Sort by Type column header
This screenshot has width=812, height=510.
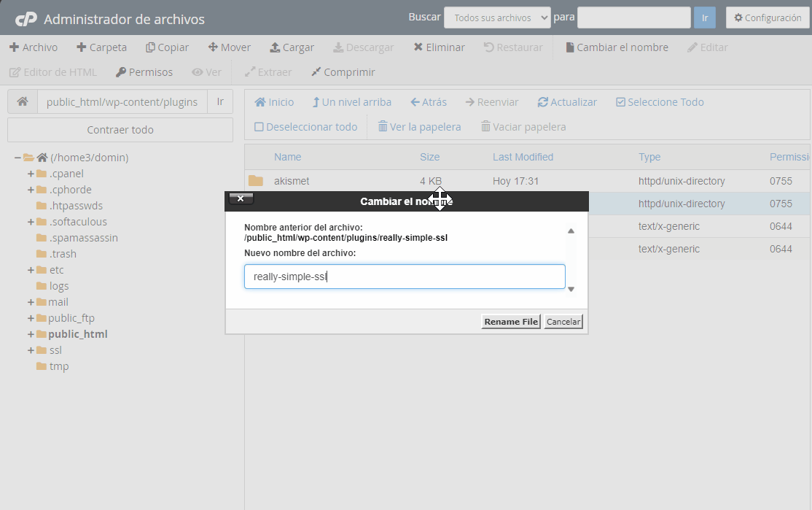click(649, 157)
